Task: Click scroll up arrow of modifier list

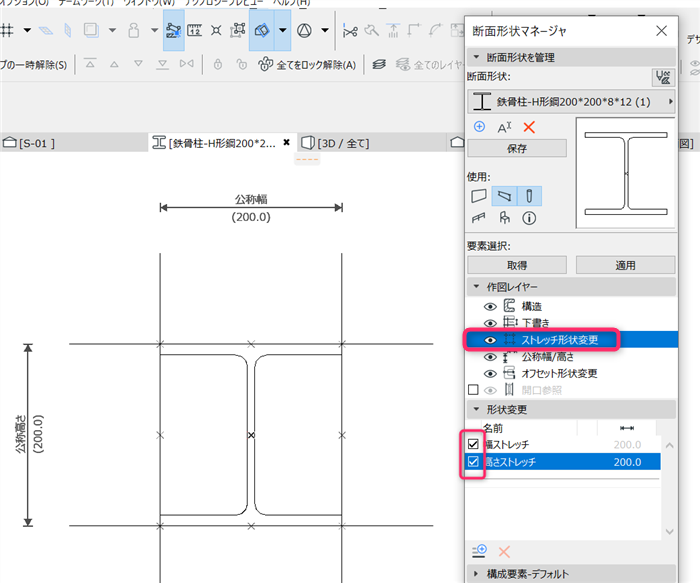Action: (x=670, y=446)
